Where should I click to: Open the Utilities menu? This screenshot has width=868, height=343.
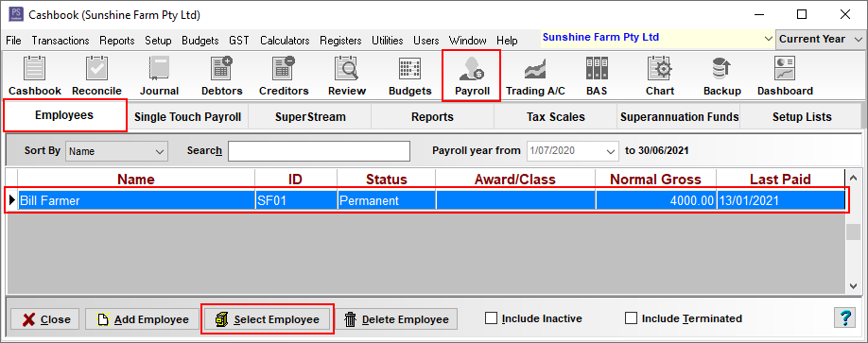click(388, 41)
